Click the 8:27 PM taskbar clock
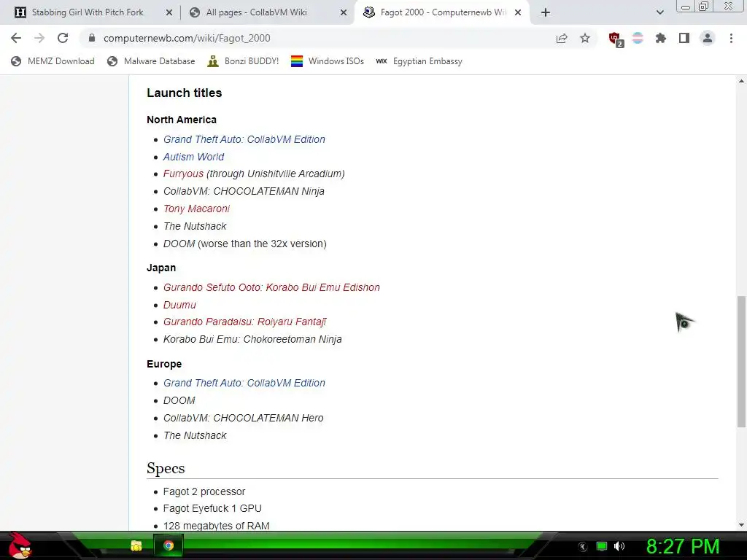This screenshot has height=560, width=747. point(683,547)
